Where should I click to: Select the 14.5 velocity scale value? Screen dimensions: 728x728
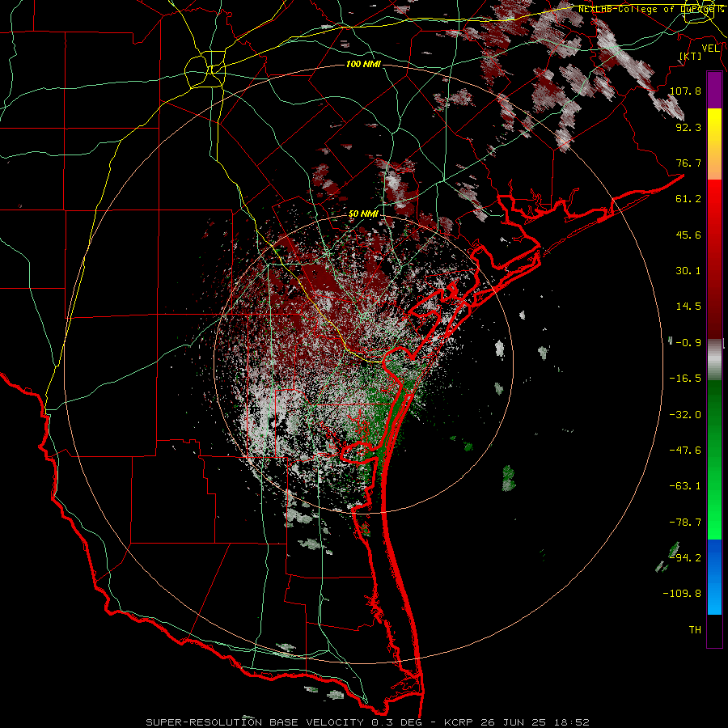coord(688,307)
